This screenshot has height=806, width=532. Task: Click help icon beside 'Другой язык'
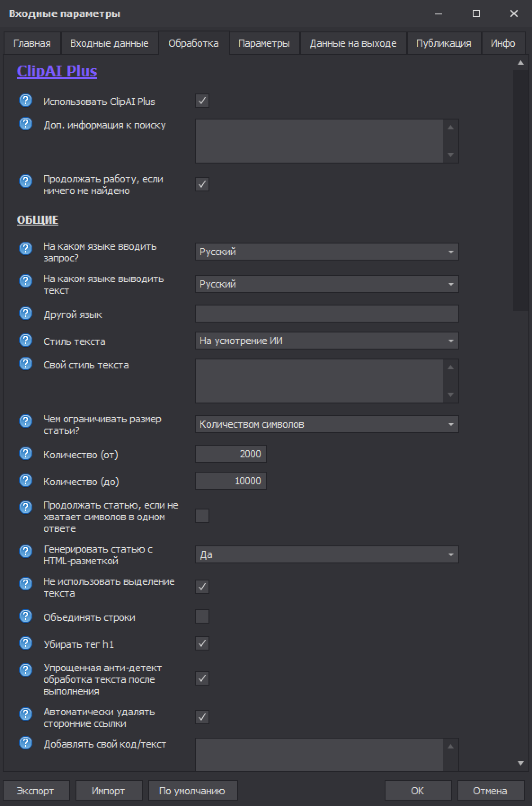click(26, 313)
